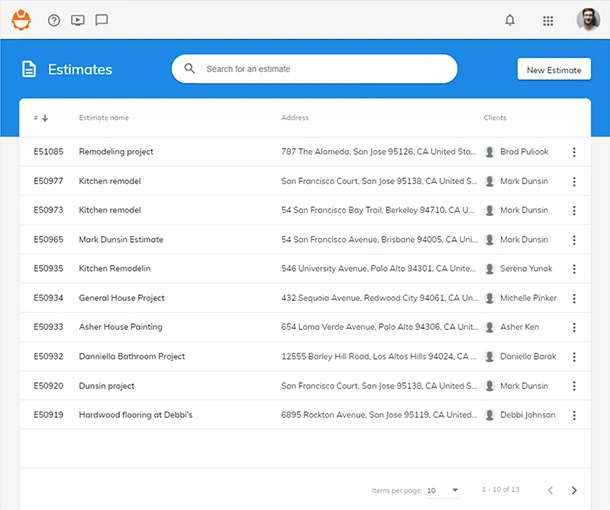This screenshot has width=610, height=510.
Task: Open the apps grid menu
Action: pyautogui.click(x=548, y=20)
